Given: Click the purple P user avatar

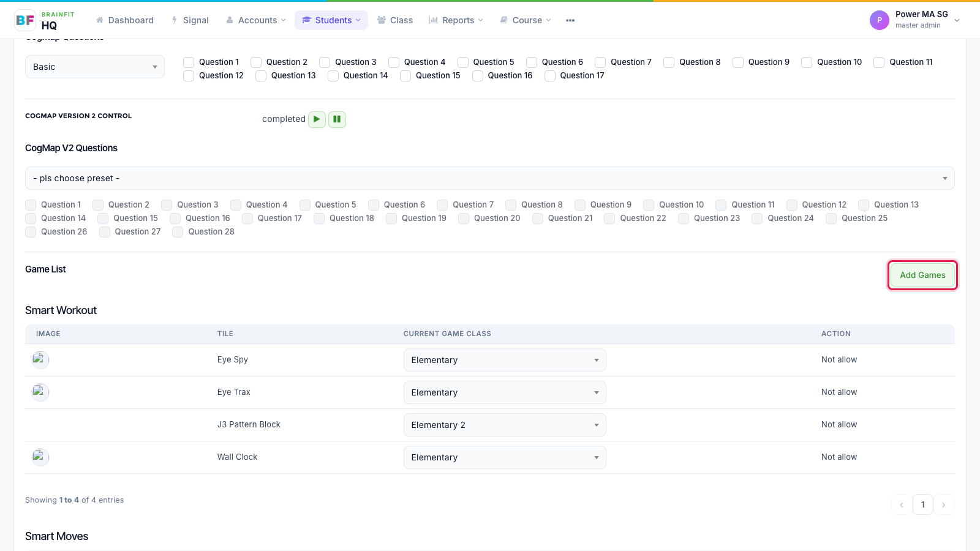Looking at the screenshot, I should pos(879,20).
